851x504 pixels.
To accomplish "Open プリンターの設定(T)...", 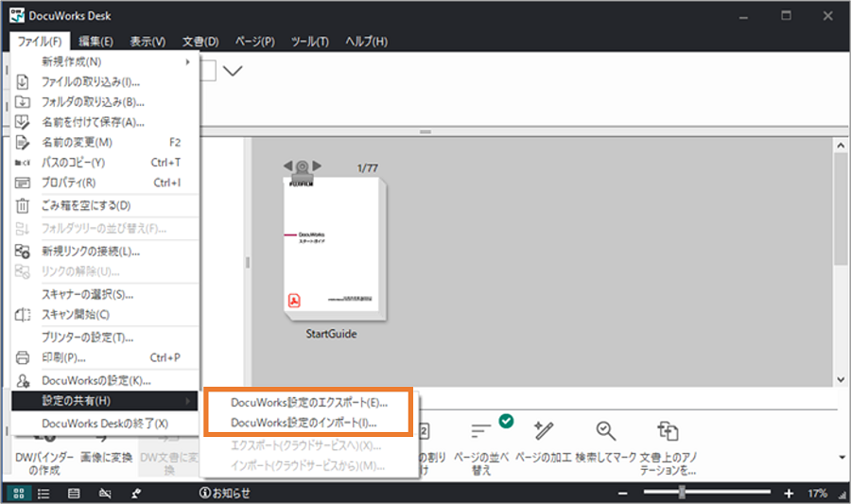I will 105,338.
